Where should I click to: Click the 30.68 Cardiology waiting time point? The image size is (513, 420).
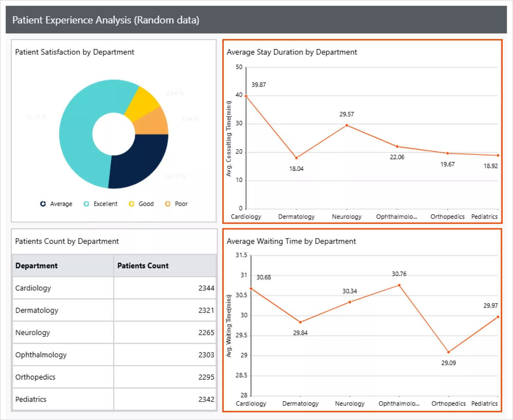click(251, 288)
